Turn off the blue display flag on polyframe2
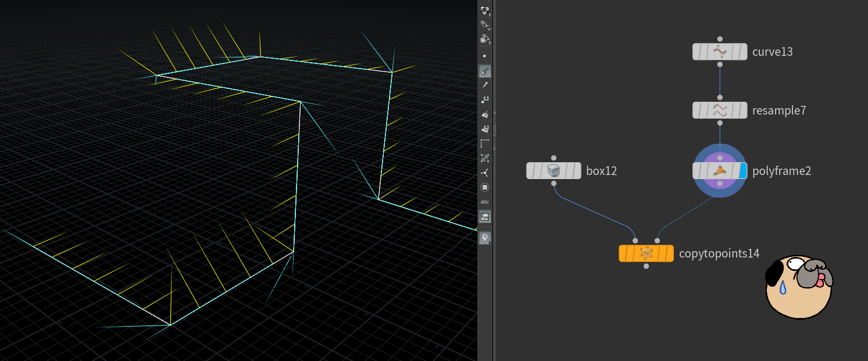The width and height of the screenshot is (868, 361). (742, 171)
